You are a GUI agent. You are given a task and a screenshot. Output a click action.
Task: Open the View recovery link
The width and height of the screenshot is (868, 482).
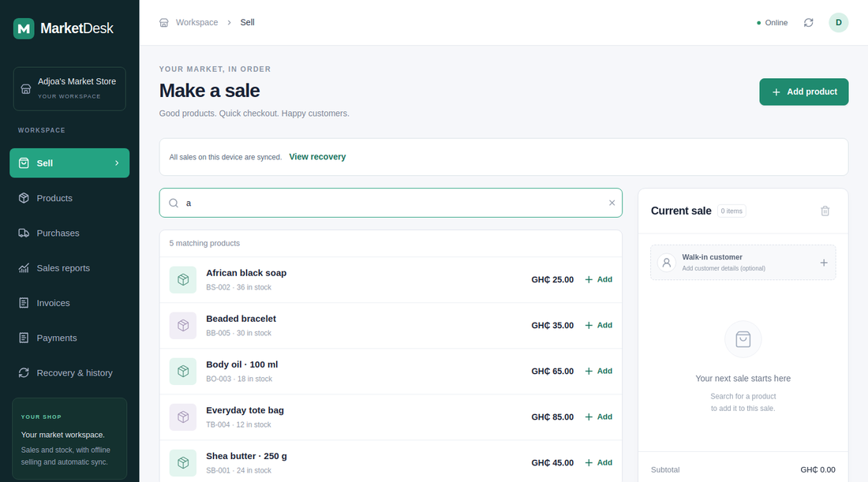pos(317,157)
